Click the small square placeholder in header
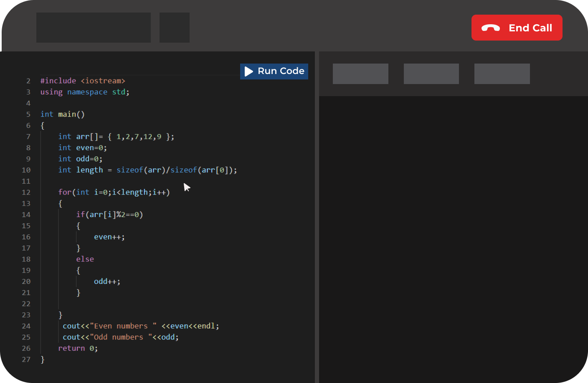 175,28
